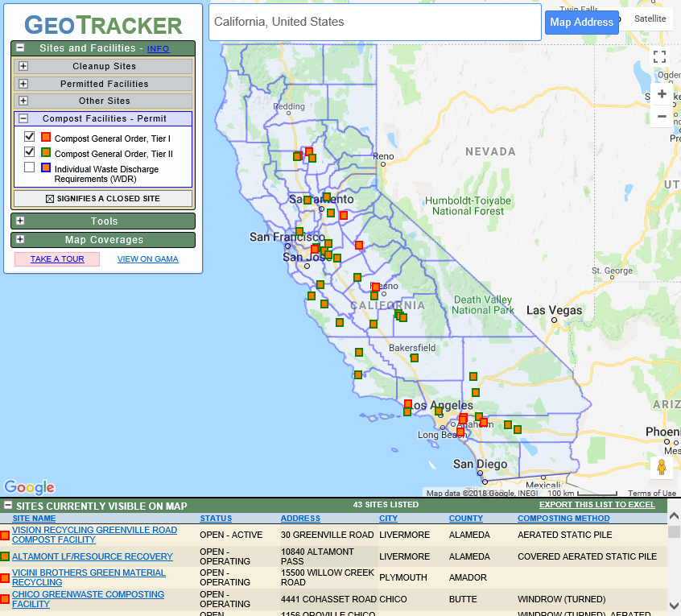Click the Tier I red map marker east of Sacramento

click(344, 215)
